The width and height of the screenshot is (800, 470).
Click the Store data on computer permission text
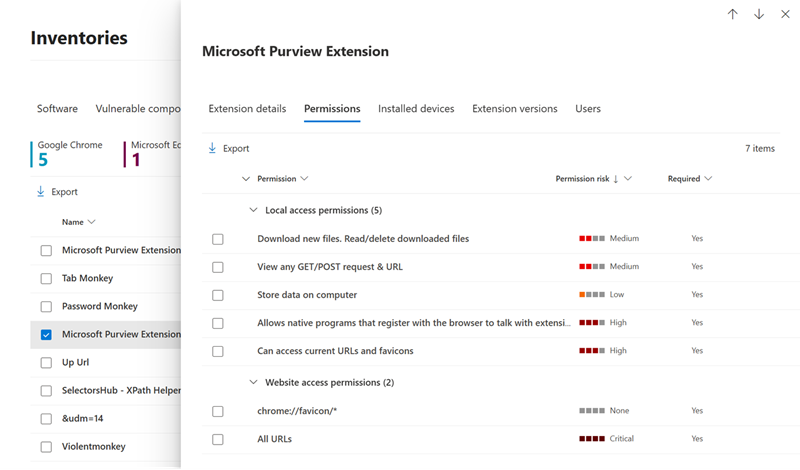tap(307, 295)
